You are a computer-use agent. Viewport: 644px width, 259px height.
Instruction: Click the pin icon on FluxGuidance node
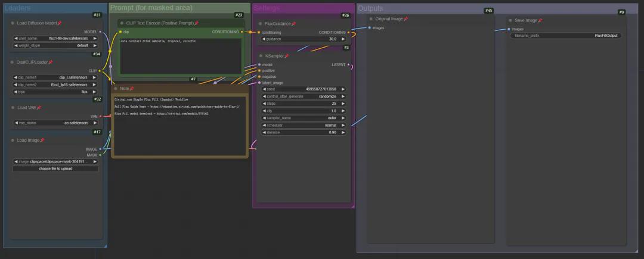[293, 24]
